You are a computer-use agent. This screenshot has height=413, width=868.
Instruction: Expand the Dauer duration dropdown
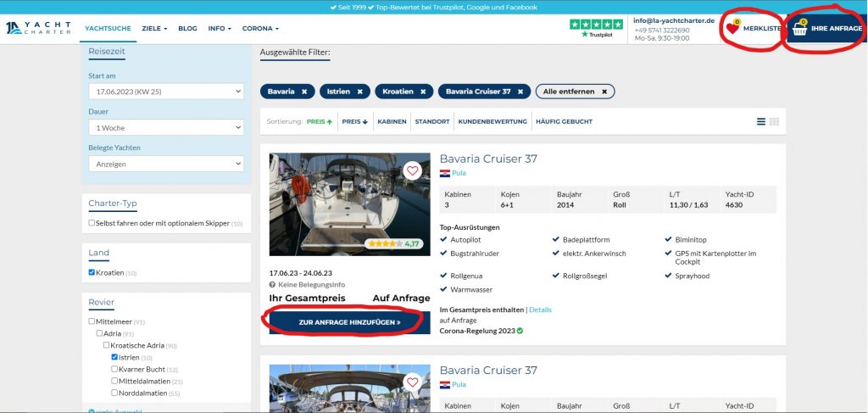pos(165,127)
